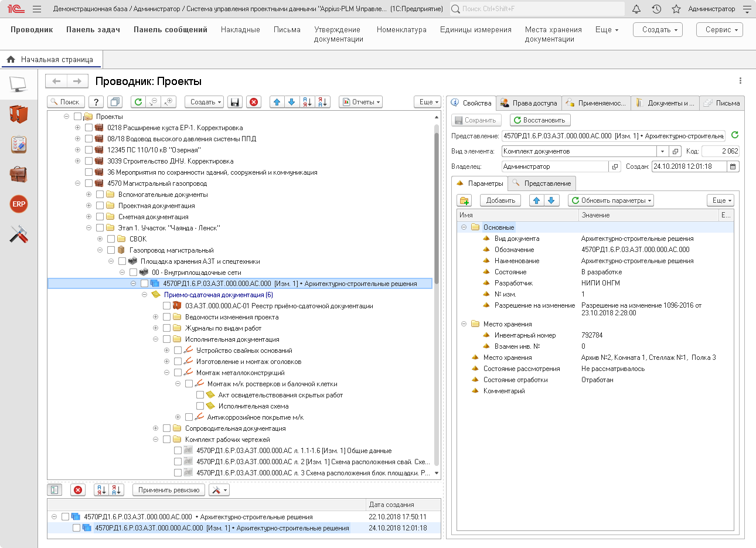Image resolution: width=756 pixels, height=548 pixels.
Task: Check the box for 3039 Строительство ДНУ project
Action: 88,161
